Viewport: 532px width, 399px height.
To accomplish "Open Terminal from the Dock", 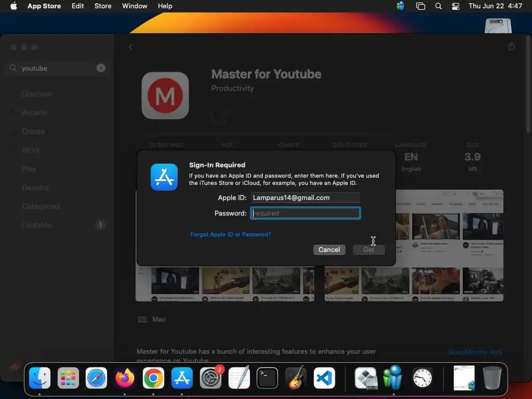I will coord(267,378).
